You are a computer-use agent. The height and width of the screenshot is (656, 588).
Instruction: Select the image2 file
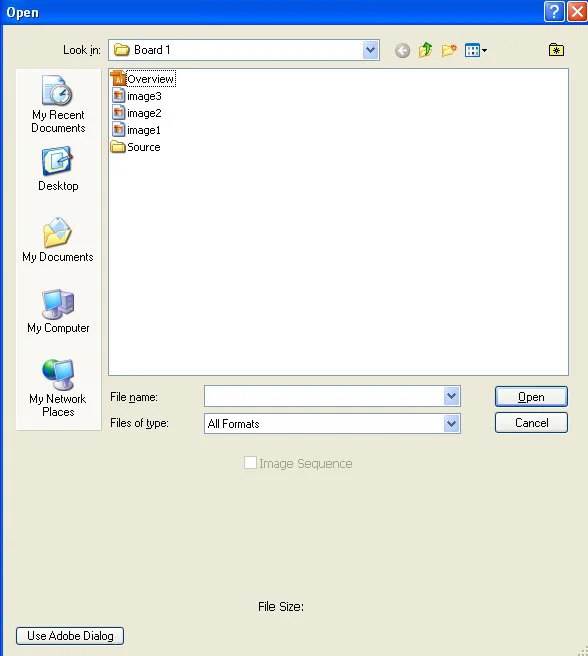(137, 113)
